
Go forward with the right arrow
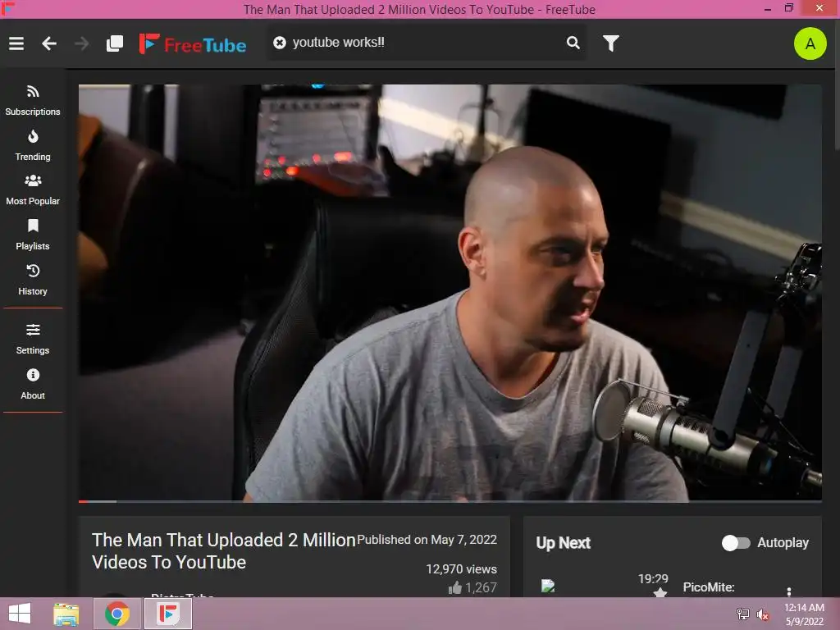[x=81, y=43]
